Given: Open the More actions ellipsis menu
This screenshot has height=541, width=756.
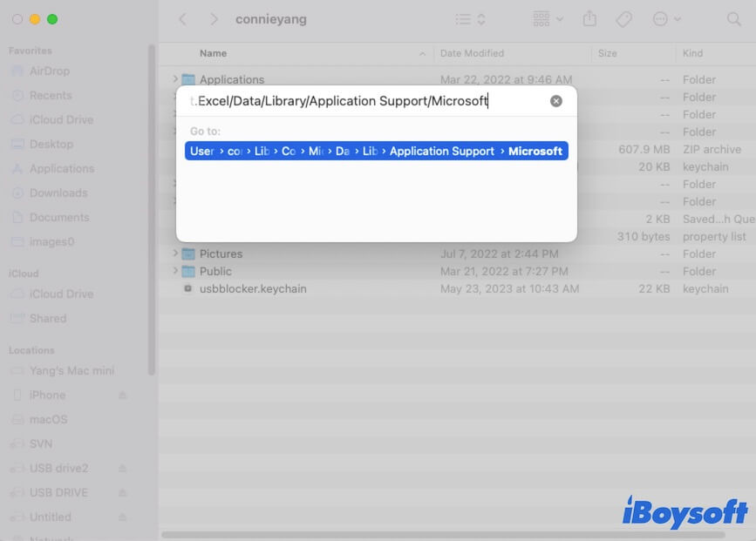Looking at the screenshot, I should coord(666,19).
